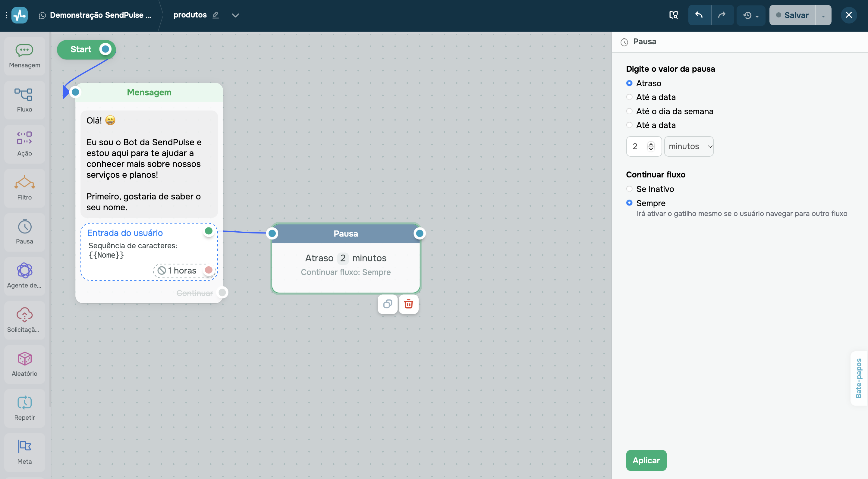Viewport: 868px width, 479px height.
Task: Select the Atraso radio option
Action: (629, 83)
